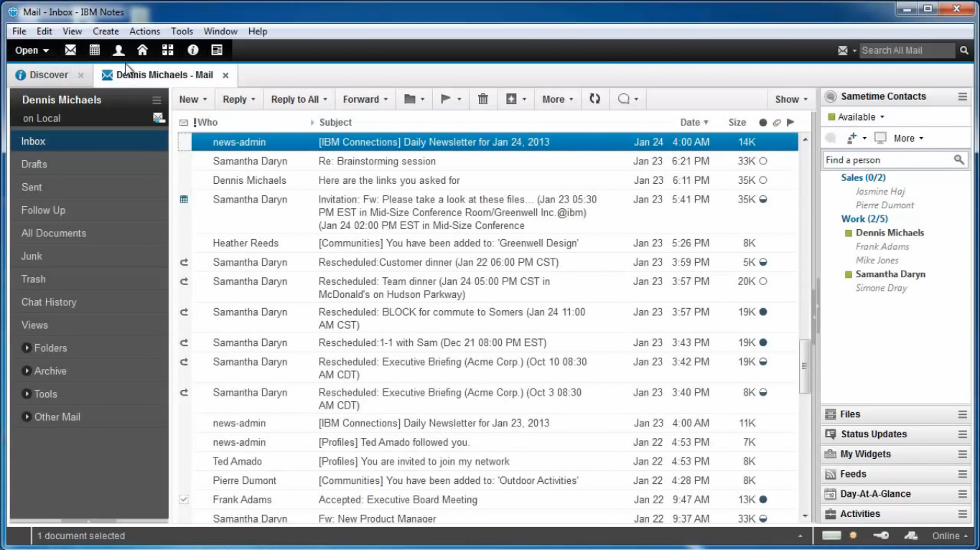Click the unread mail dot column header

762,122
